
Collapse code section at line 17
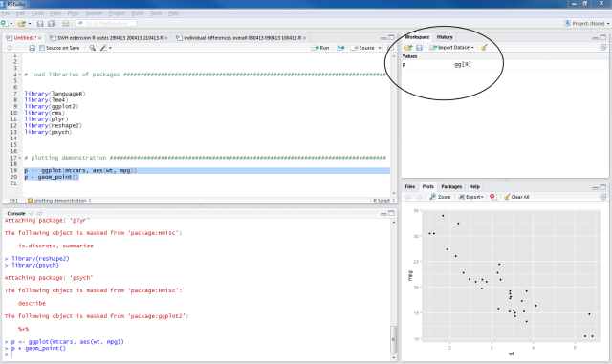tap(19, 158)
